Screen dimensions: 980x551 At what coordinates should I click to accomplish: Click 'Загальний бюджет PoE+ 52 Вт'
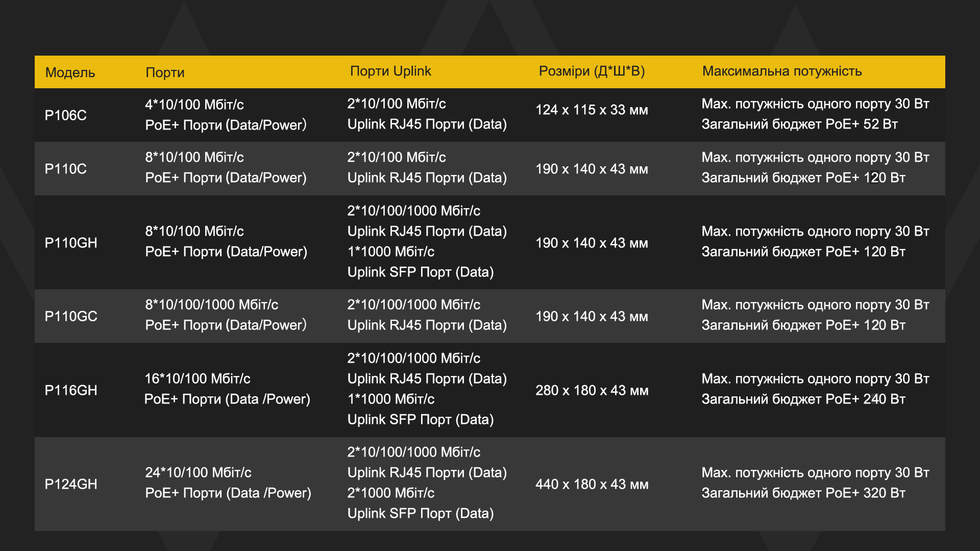click(x=799, y=124)
